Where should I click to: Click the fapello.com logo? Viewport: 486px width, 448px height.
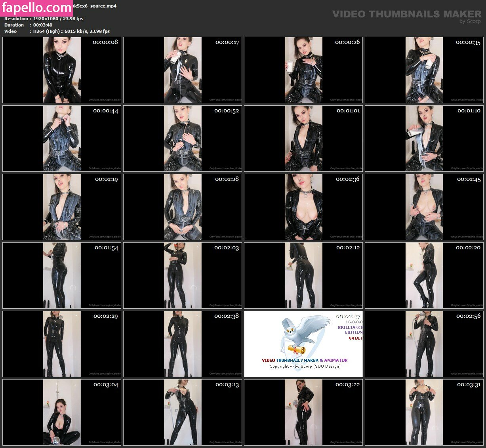(36, 8)
